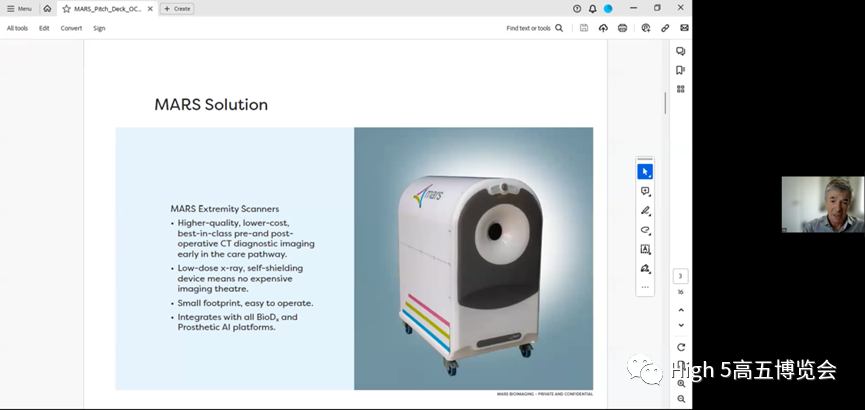Print the document using printer icon

pyautogui.click(x=623, y=28)
